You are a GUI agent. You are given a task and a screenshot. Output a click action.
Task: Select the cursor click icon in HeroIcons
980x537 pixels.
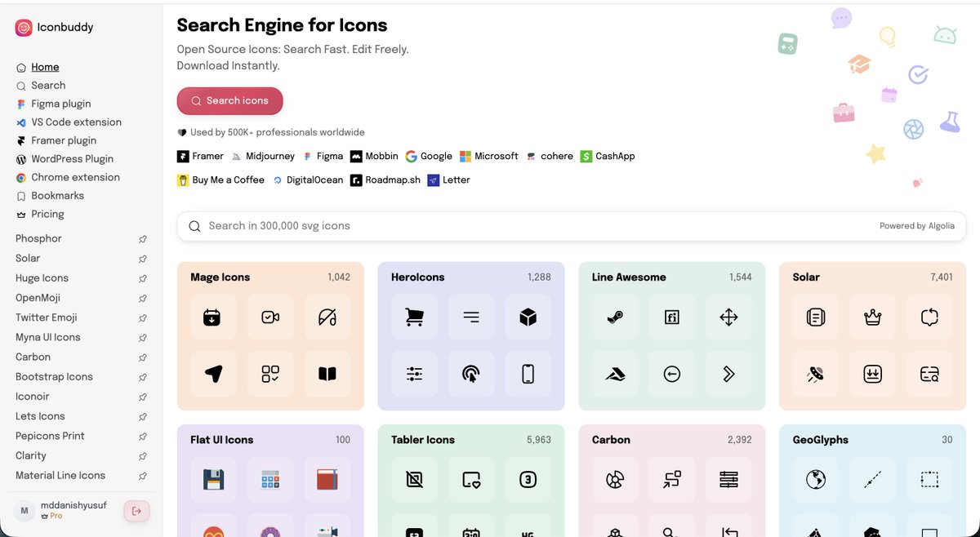coord(471,374)
